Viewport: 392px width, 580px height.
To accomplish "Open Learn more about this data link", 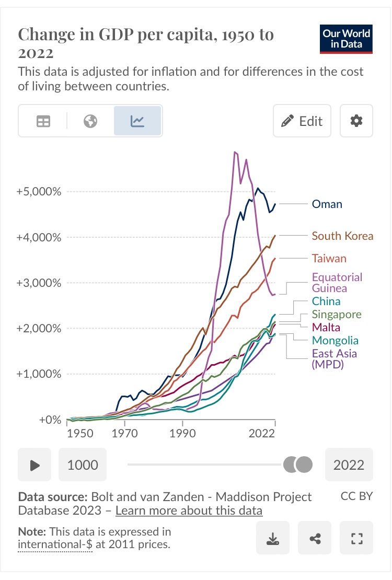I will 189,511.
